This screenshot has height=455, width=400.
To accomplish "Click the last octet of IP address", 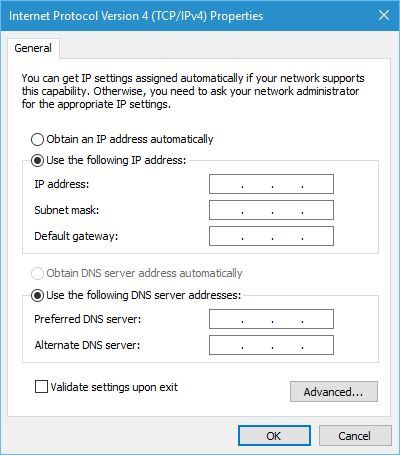I will click(318, 184).
